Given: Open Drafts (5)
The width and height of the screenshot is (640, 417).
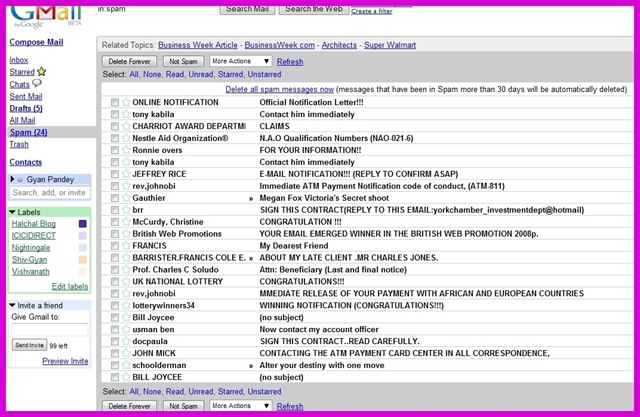Looking at the screenshot, I should (x=26, y=108).
